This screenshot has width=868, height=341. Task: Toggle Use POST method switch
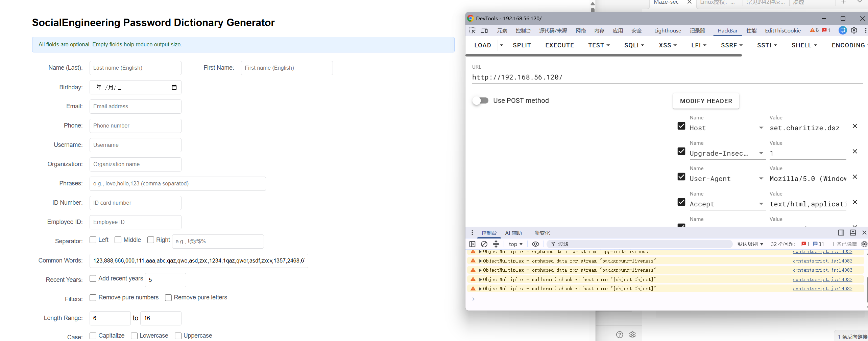480,100
